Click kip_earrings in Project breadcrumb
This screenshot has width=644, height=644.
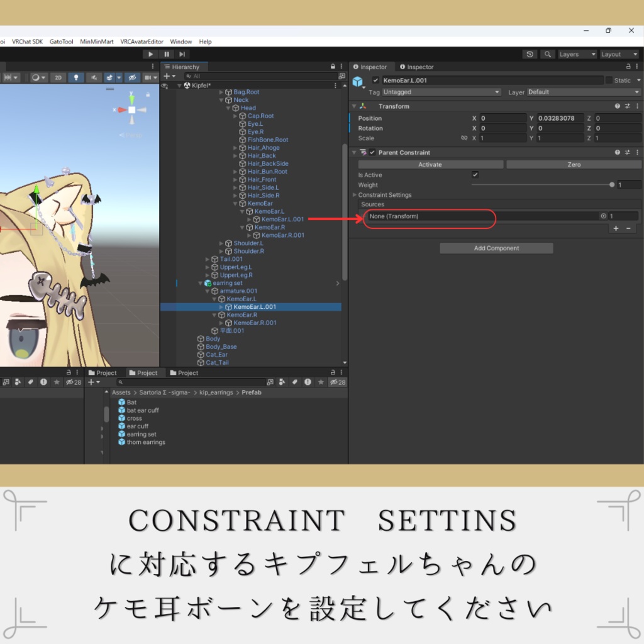click(216, 392)
